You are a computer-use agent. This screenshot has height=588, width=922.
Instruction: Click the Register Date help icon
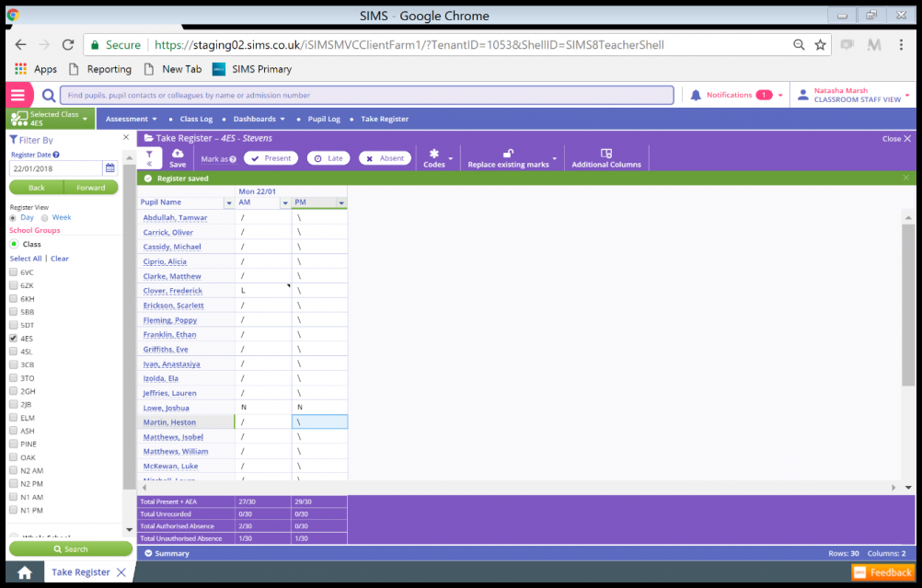tap(56, 155)
